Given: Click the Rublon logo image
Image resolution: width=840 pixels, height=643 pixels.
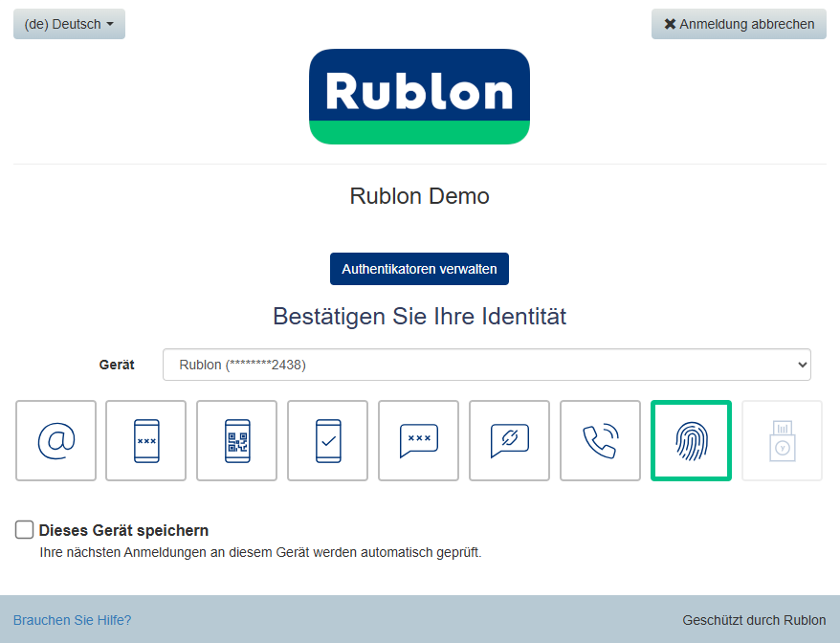Looking at the screenshot, I should (419, 97).
